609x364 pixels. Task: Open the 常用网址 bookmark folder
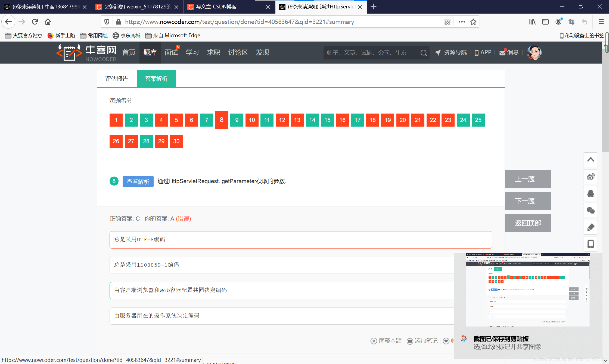(x=94, y=36)
